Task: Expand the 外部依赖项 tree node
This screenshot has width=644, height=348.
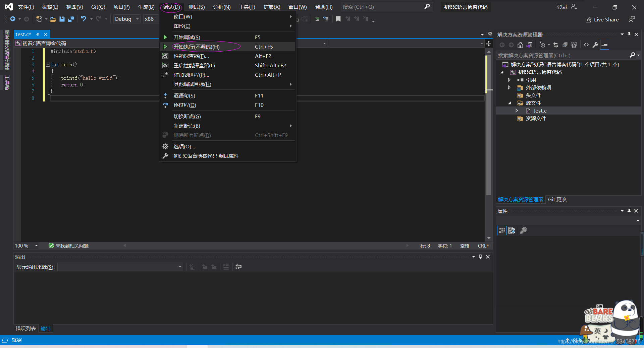Action: 509,87
